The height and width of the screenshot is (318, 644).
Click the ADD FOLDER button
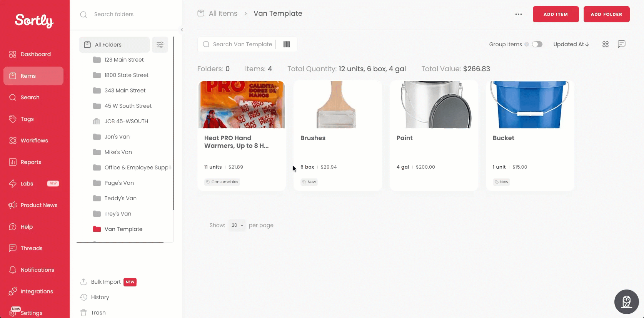tap(607, 14)
